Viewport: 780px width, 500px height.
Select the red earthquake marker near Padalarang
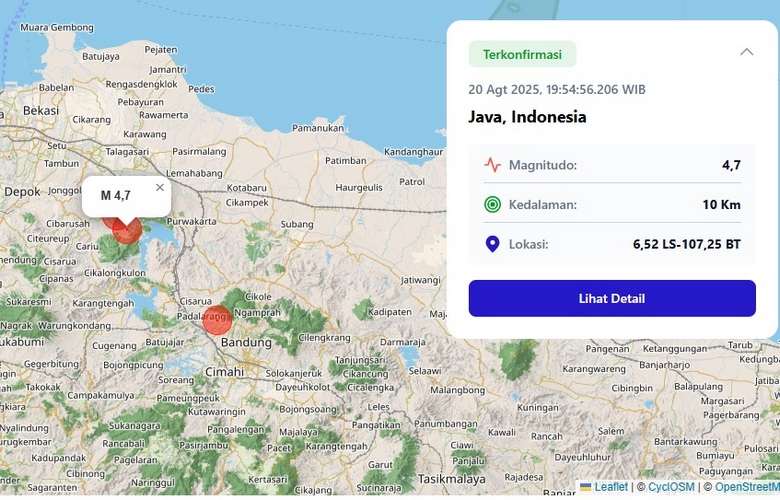(x=217, y=320)
